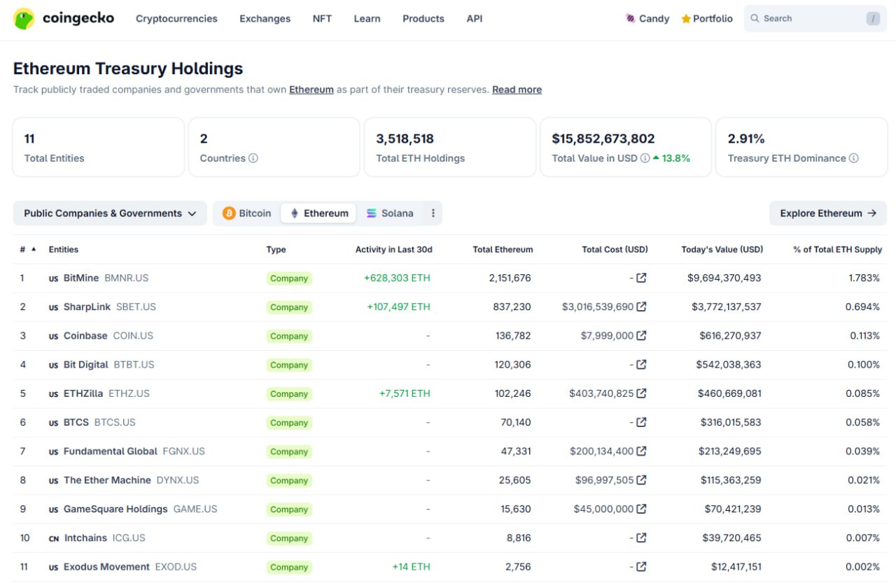Click the BTCS.US ticker text

[115, 422]
